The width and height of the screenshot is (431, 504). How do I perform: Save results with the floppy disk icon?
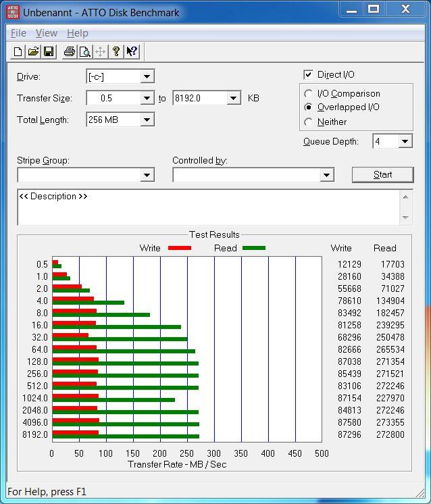tap(49, 51)
